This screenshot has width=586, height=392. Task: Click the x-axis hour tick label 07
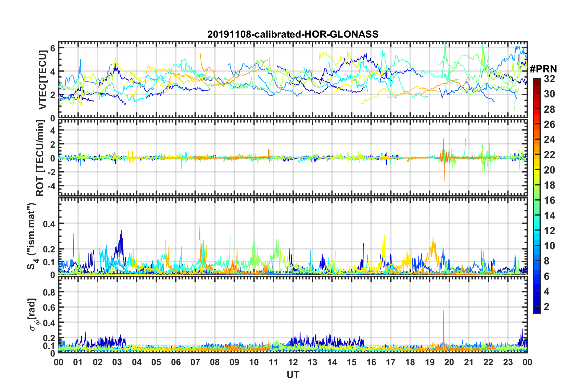[195, 362]
